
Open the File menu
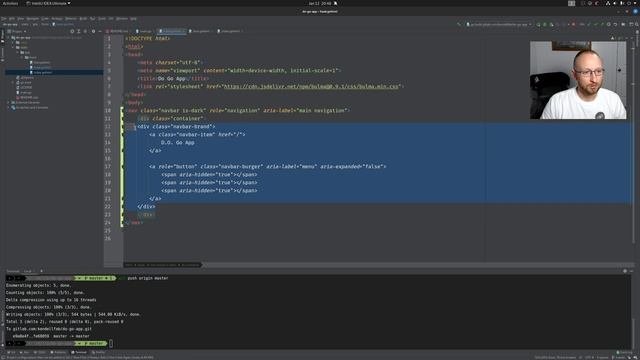click(4, 18)
